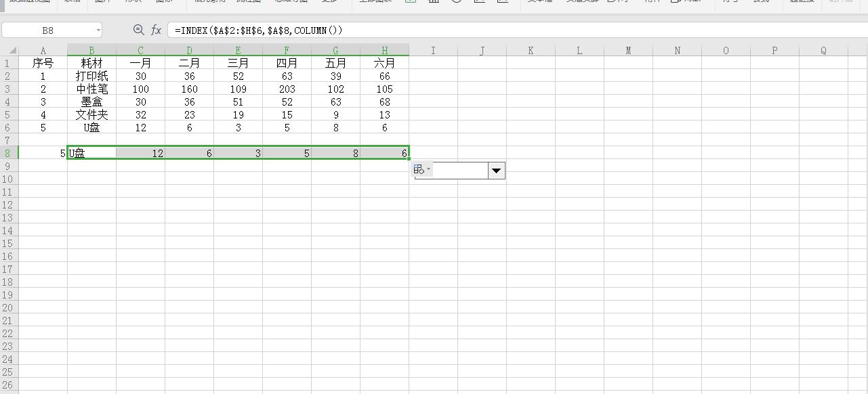Select the cell with value 66
This screenshot has height=394, width=868.
[x=385, y=76]
